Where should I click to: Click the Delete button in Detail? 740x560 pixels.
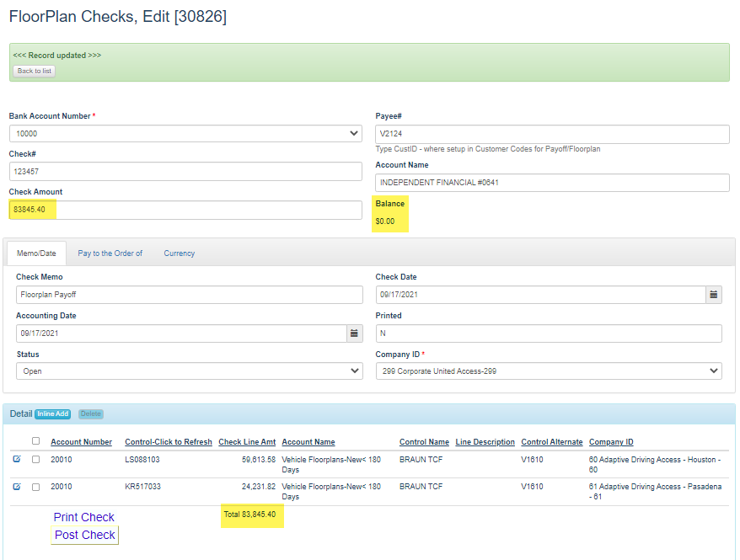point(91,413)
